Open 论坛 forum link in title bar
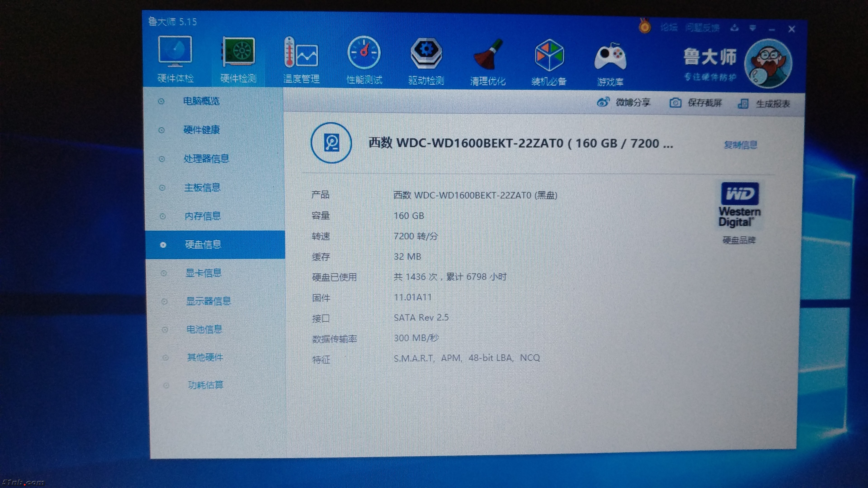Image resolution: width=868 pixels, height=488 pixels. [669, 28]
